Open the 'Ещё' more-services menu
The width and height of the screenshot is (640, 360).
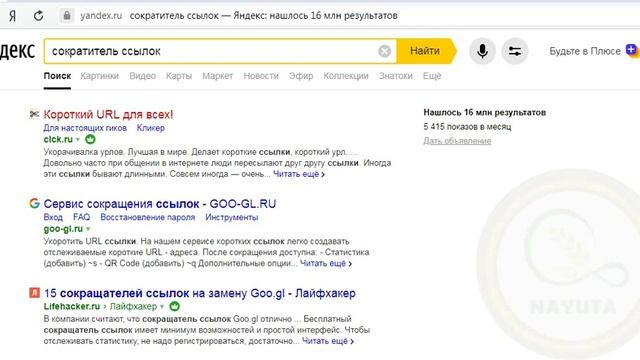432,76
